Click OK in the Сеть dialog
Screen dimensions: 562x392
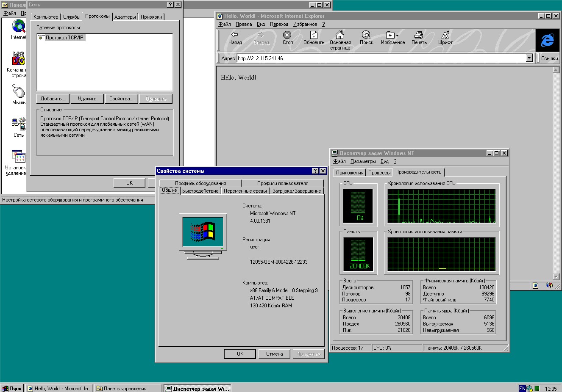pos(129,183)
